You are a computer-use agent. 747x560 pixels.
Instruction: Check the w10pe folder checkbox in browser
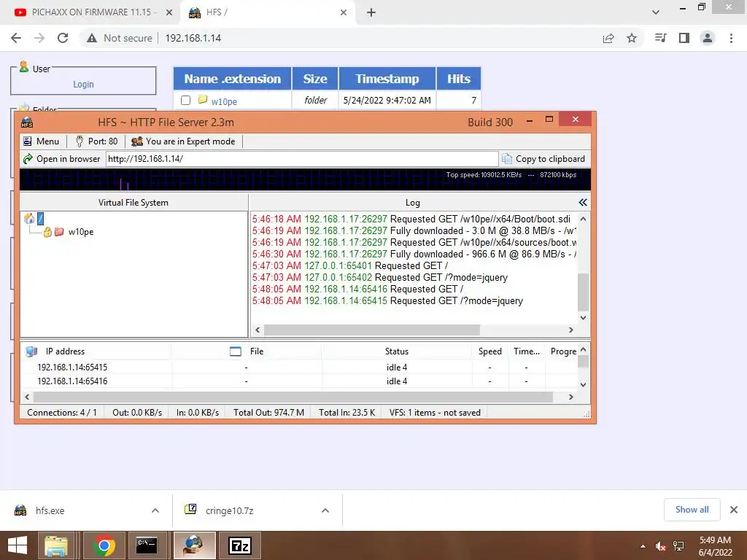coord(186,101)
